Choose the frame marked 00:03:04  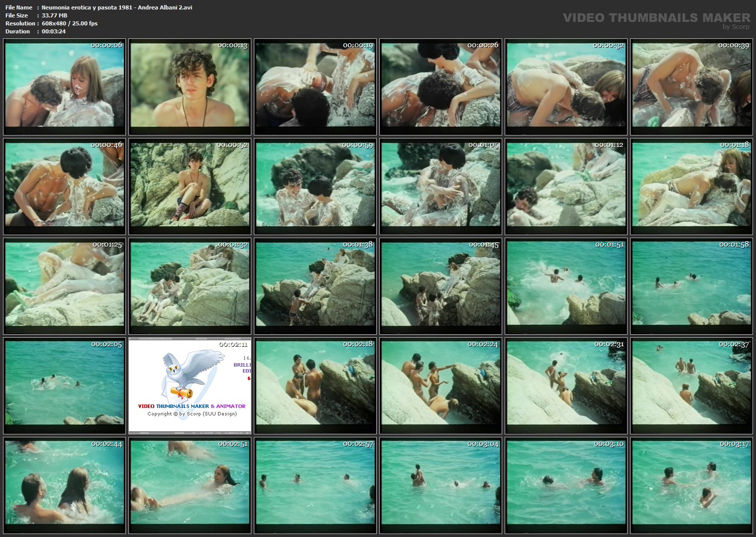(x=441, y=486)
